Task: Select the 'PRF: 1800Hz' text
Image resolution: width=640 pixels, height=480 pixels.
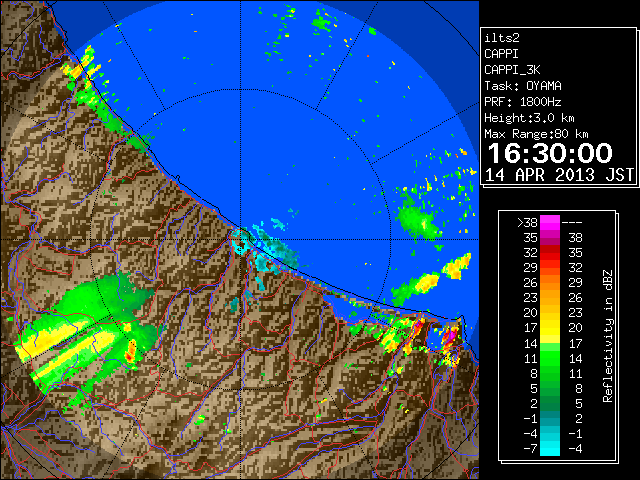Action: click(x=523, y=102)
